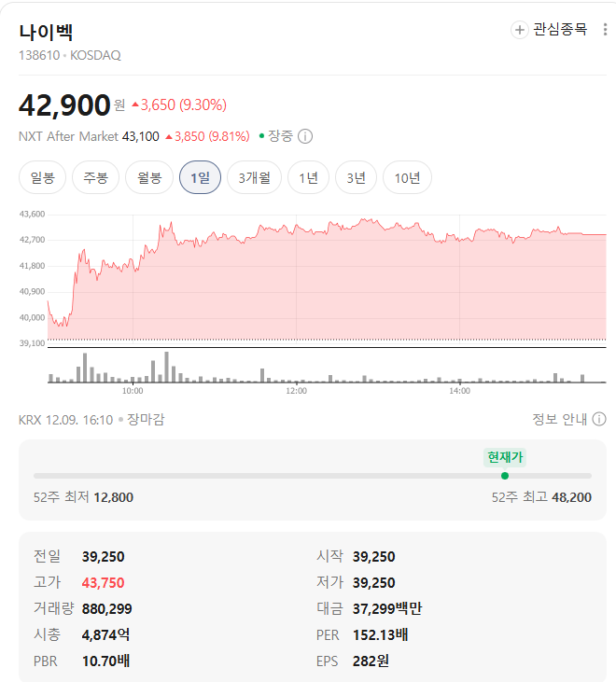616x682 pixels.
Task: Select the 3년 chart range
Action: point(356,177)
